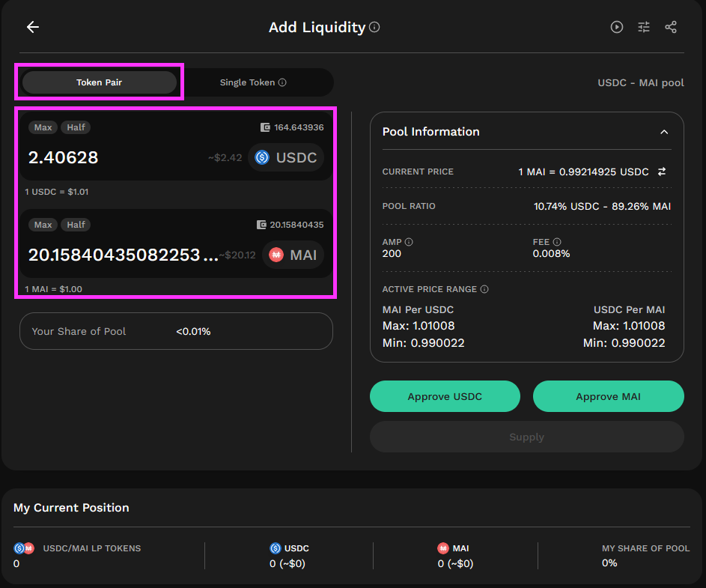Open the FEE info icon
This screenshot has height=588, width=706.
[557, 242]
